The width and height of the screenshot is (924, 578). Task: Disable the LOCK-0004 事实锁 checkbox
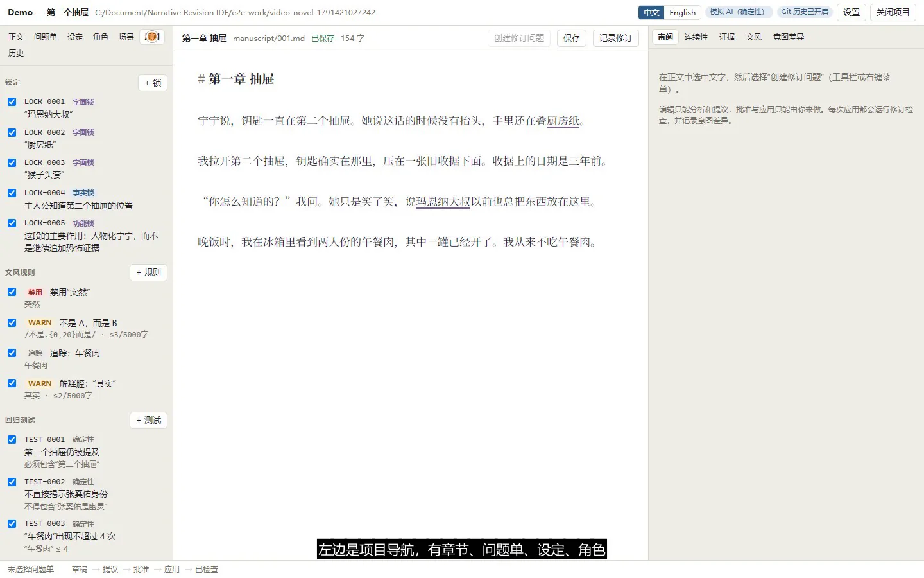coord(12,193)
